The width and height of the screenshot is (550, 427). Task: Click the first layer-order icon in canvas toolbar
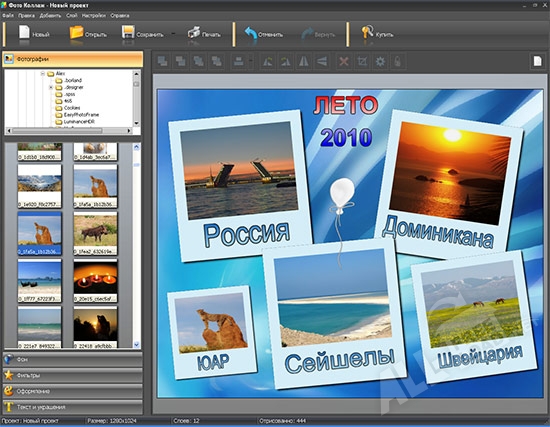162,61
